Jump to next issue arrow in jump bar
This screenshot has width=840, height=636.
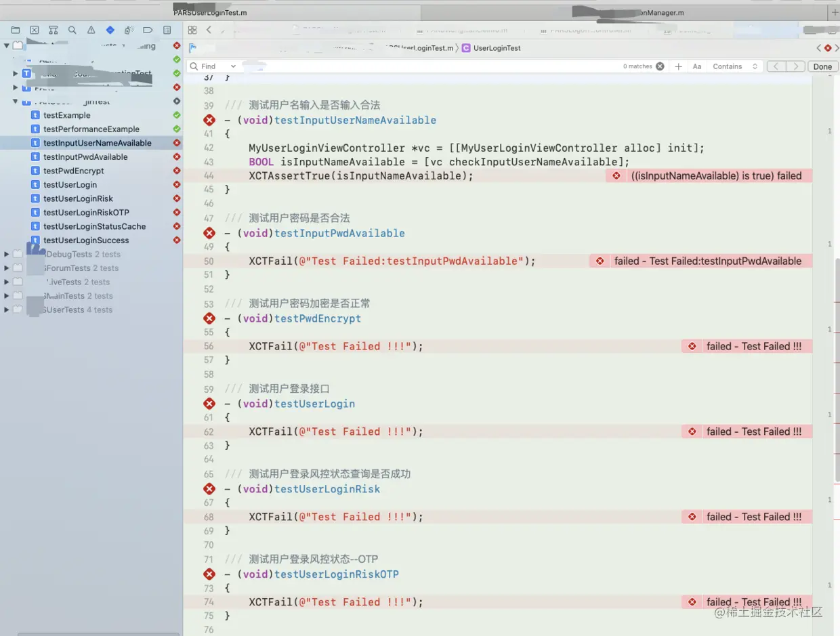[837, 48]
